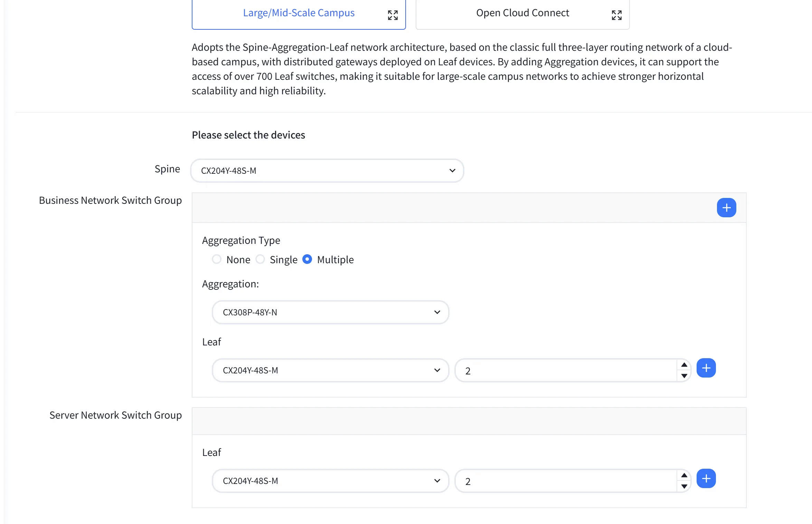The image size is (812, 524).
Task: Increase Business Network Leaf count with up arrow
Action: pyautogui.click(x=684, y=365)
